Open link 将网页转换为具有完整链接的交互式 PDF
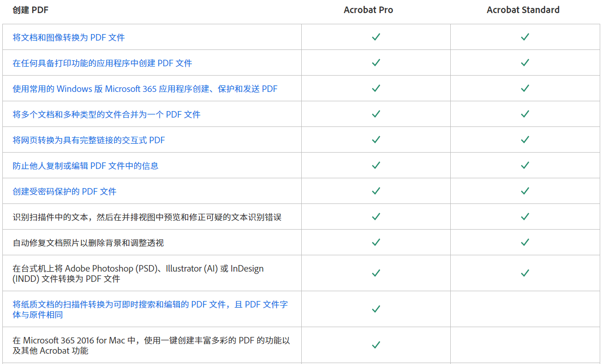 (89, 140)
